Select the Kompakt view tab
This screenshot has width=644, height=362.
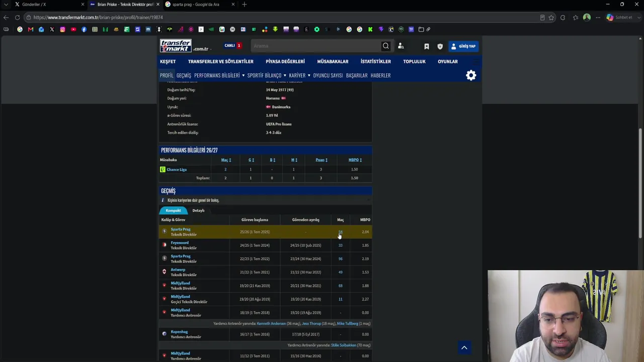pyautogui.click(x=173, y=211)
